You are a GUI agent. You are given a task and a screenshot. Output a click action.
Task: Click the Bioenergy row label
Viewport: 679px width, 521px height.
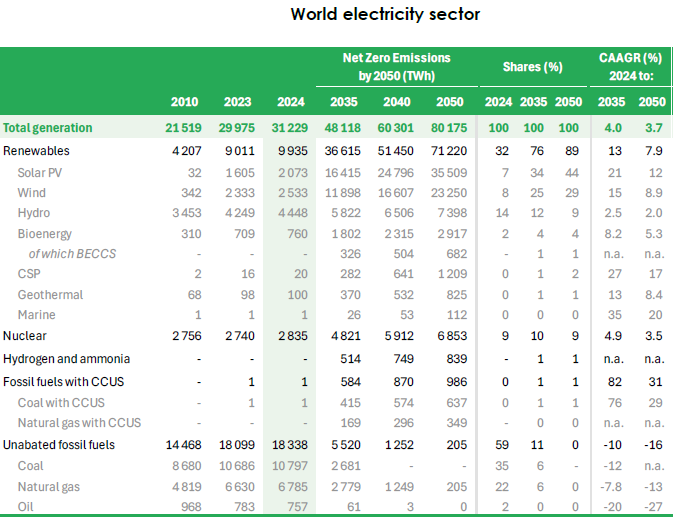44,233
